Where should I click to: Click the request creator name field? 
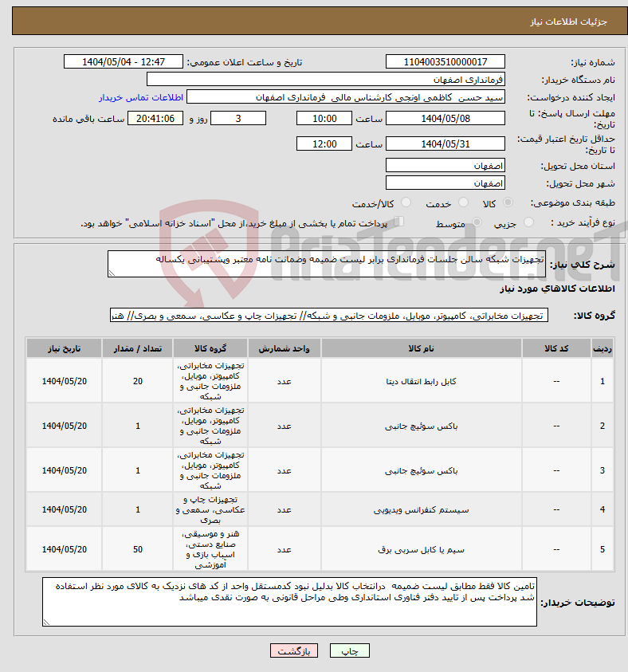coord(346,97)
